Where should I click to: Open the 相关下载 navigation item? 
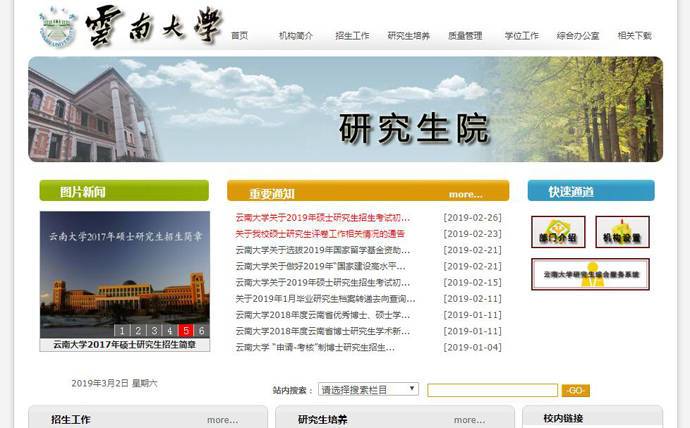click(x=634, y=36)
